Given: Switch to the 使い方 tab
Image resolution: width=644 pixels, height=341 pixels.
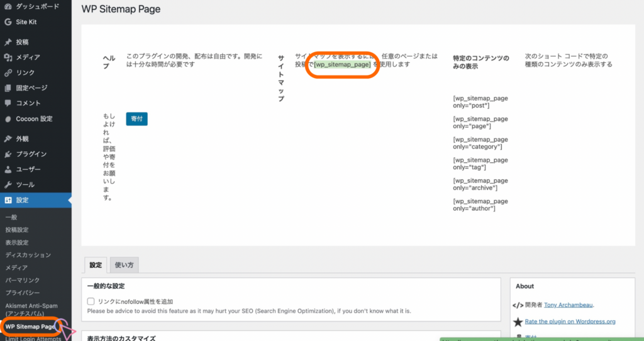Looking at the screenshot, I should pyautogui.click(x=124, y=265).
